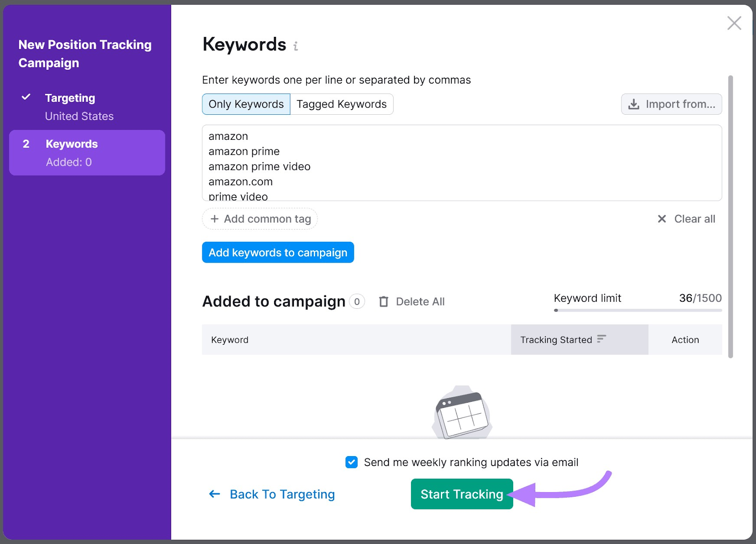Screen dimensions: 756x544
Task: Select the Only Keywords tab
Action: pyautogui.click(x=246, y=104)
